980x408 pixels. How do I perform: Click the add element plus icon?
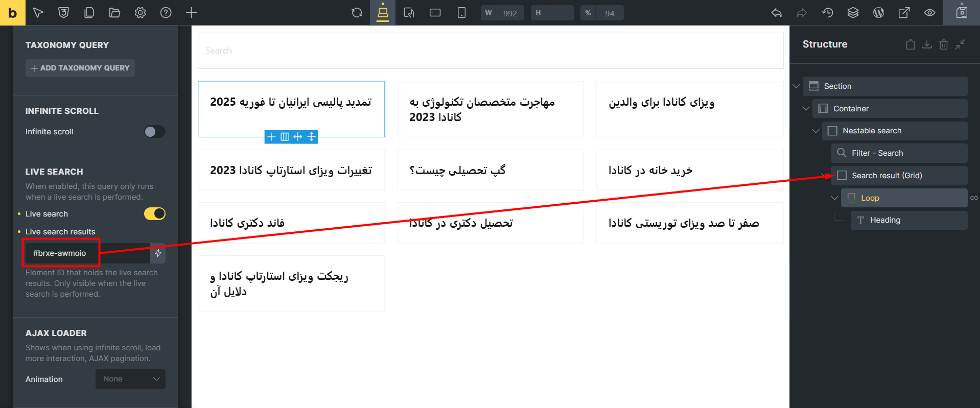pos(191,13)
